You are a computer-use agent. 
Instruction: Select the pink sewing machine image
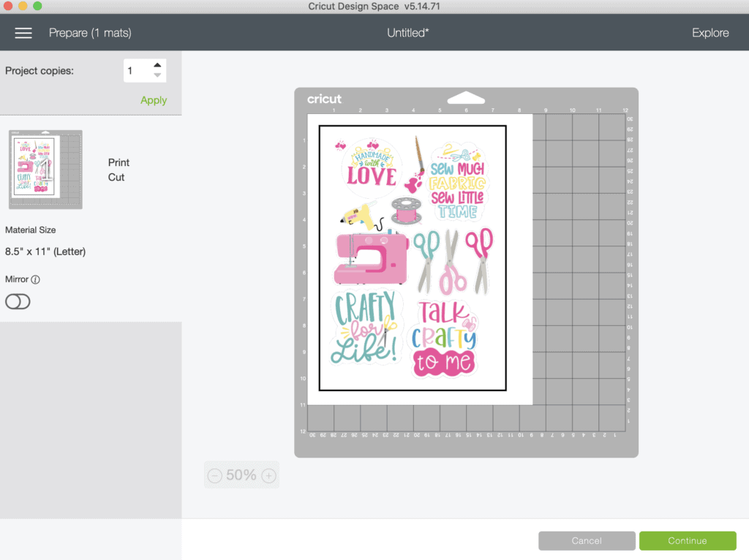coord(371,258)
